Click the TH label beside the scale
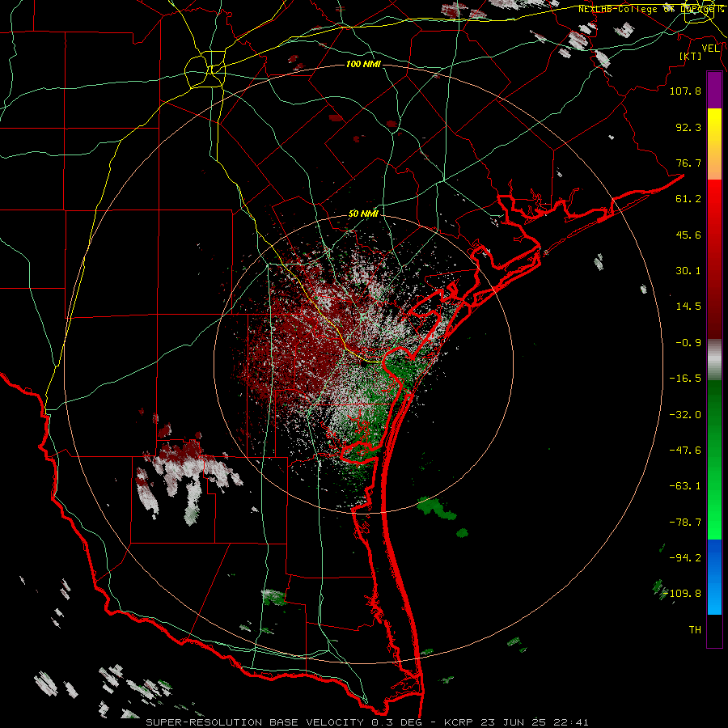728x728 pixels. point(695,630)
